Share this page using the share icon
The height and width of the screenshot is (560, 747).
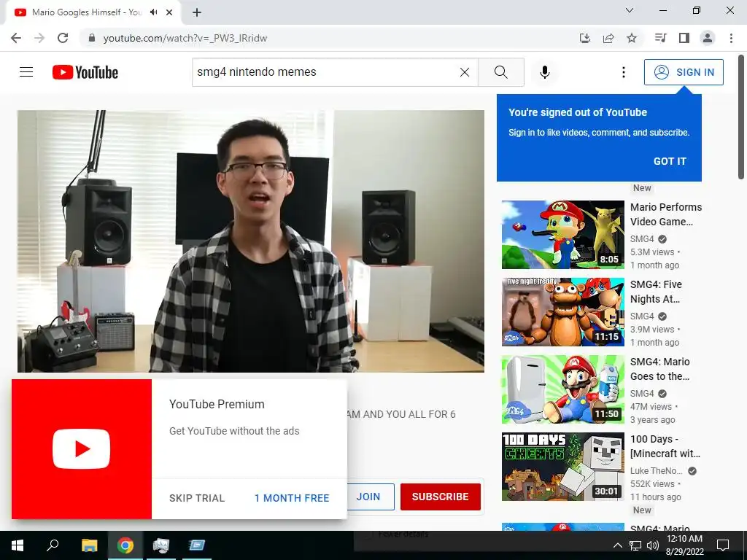[x=608, y=38]
